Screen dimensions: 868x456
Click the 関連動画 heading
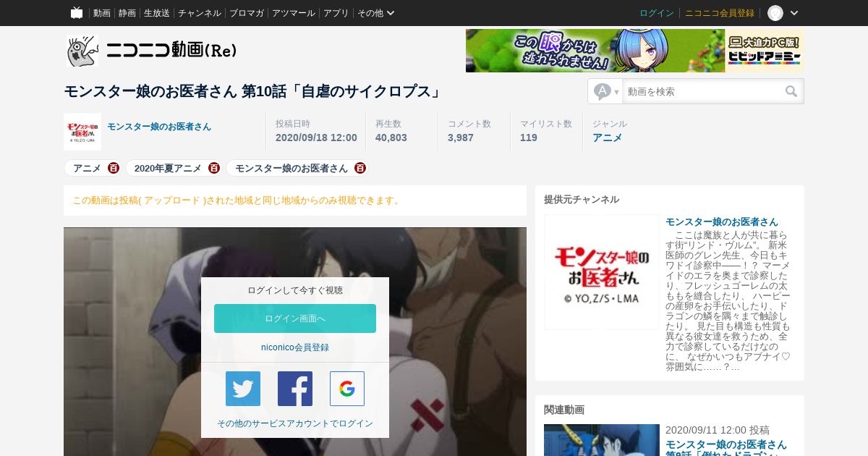coord(564,410)
